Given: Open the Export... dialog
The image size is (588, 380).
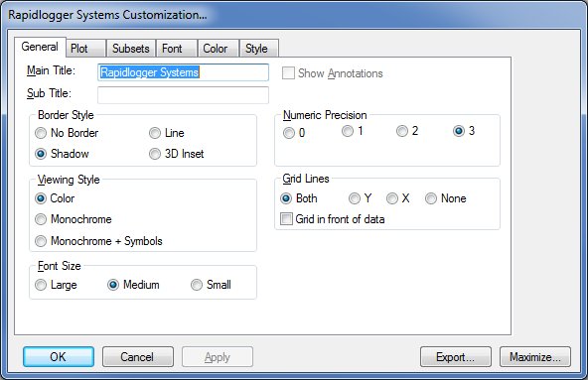Looking at the screenshot, I should pos(456,356).
